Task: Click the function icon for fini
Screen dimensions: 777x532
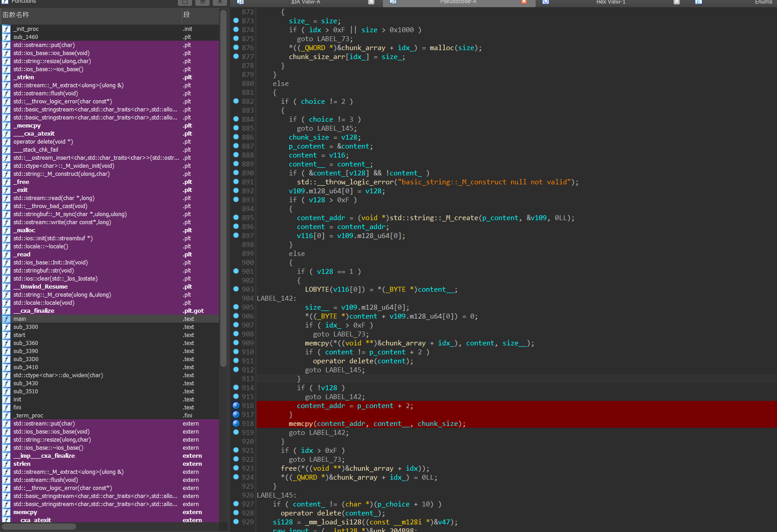Action: click(x=7, y=408)
